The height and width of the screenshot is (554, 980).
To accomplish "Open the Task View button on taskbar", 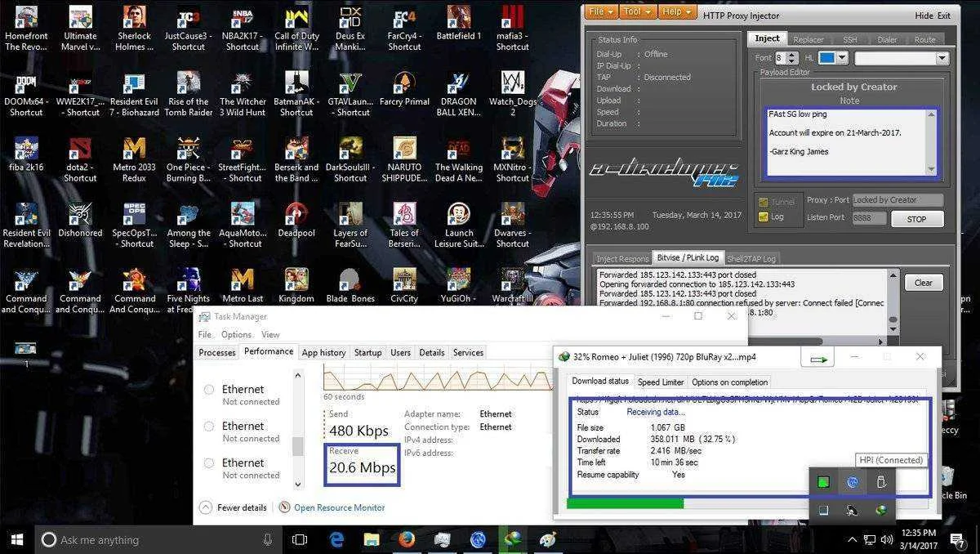I will tap(300, 539).
